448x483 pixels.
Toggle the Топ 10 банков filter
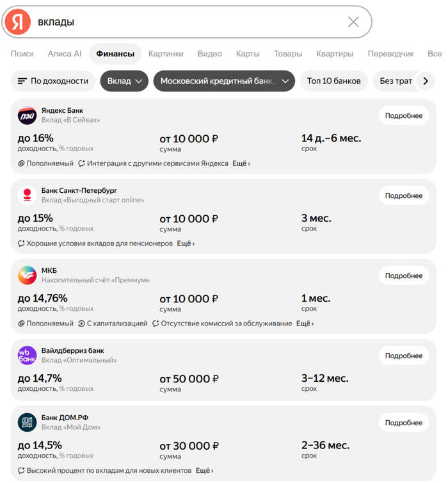tap(334, 81)
